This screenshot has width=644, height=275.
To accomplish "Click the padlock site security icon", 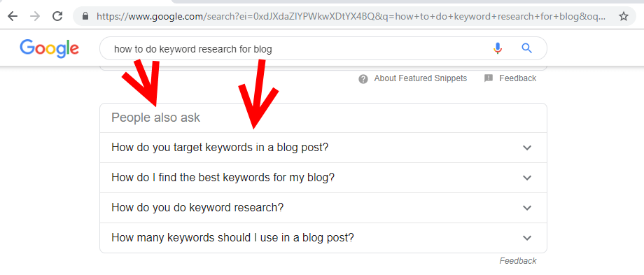I will tap(85, 16).
